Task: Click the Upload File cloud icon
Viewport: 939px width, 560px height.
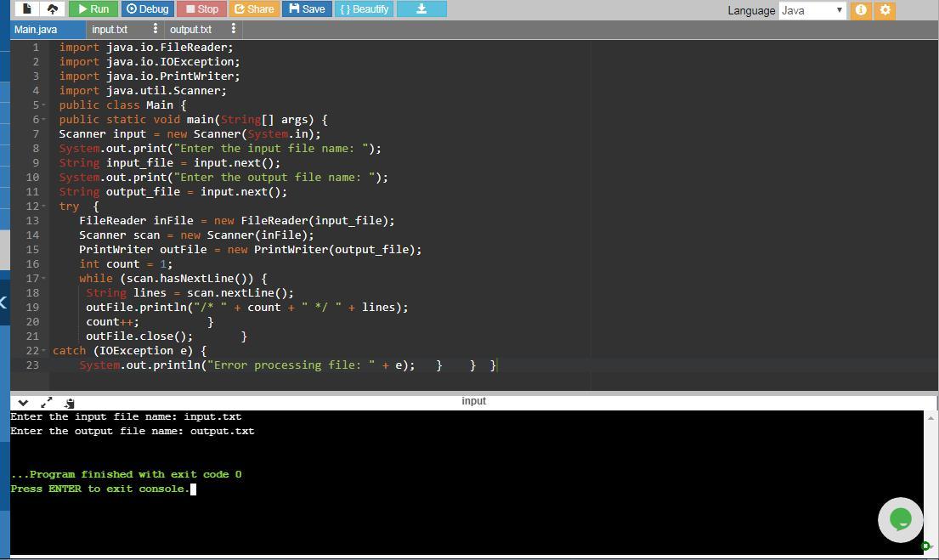Action: (x=53, y=8)
